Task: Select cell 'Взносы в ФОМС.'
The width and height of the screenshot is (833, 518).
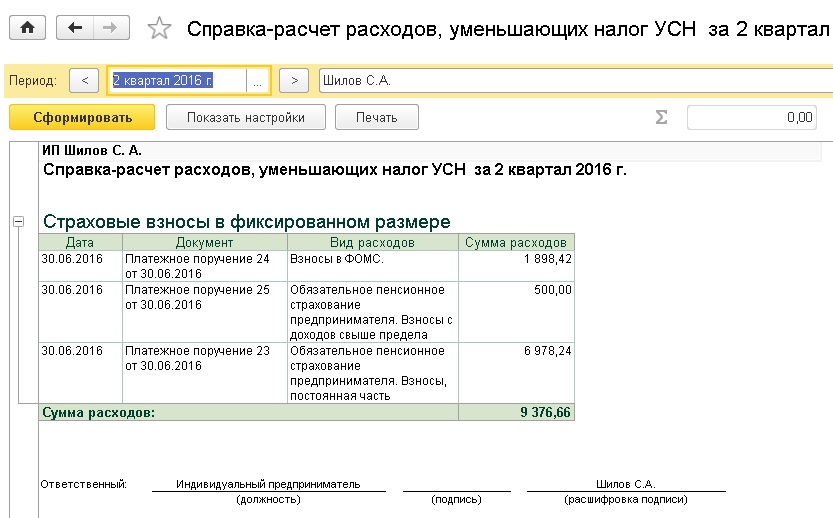Action: pyautogui.click(x=372, y=266)
